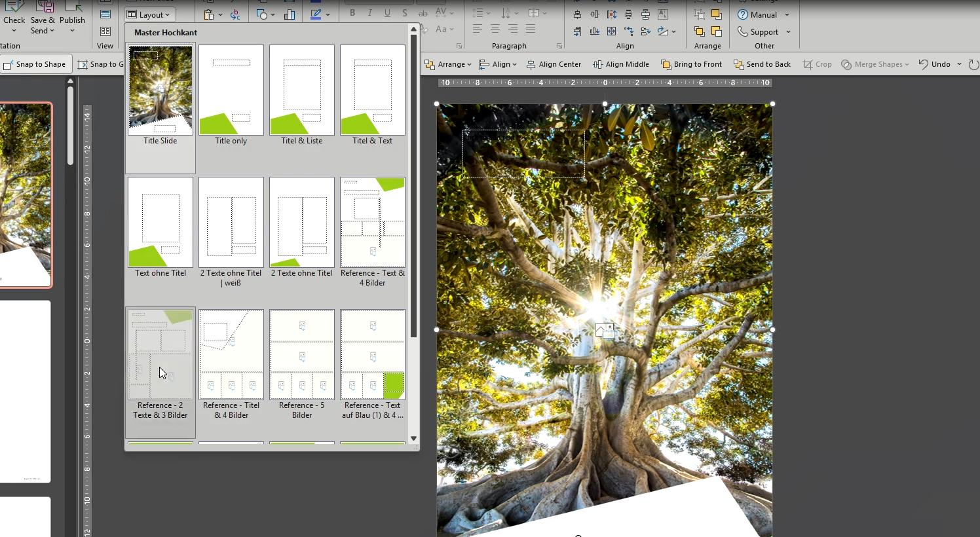Toggle text shadow formatting

(x=405, y=13)
